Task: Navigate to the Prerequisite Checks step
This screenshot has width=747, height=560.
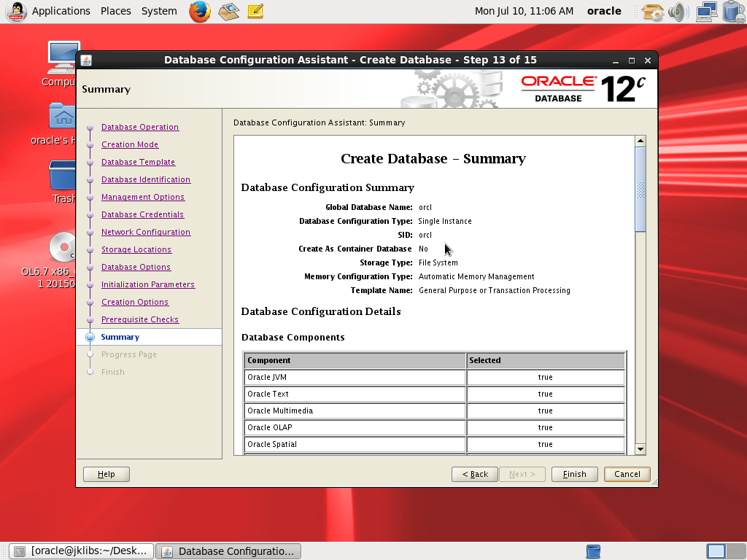Action: pyautogui.click(x=140, y=319)
